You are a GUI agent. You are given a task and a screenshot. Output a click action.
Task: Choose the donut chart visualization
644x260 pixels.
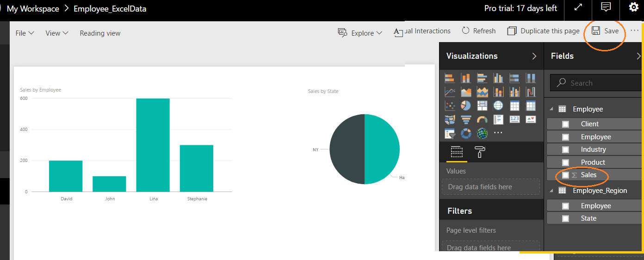click(466, 134)
